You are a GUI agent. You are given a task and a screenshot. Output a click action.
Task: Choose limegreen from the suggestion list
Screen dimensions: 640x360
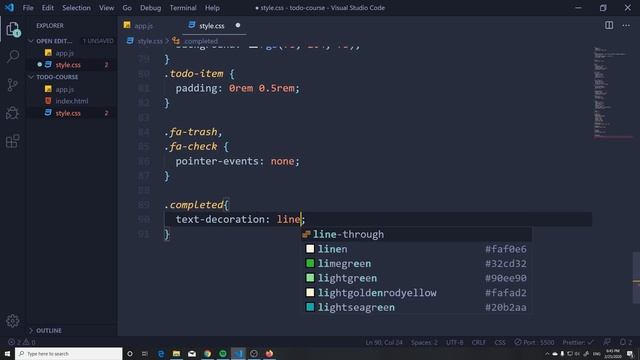tap(416, 264)
